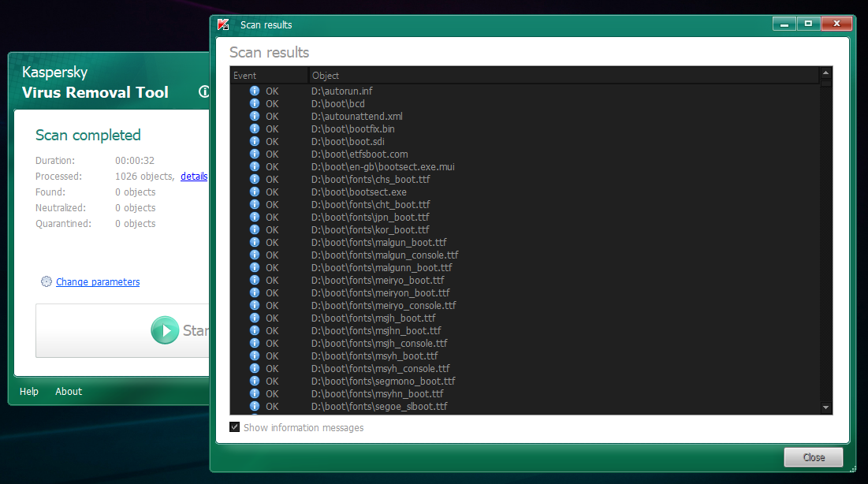Viewport: 868px width, 484px height.
Task: Open About in Virus Removal Tool window
Action: (x=69, y=392)
